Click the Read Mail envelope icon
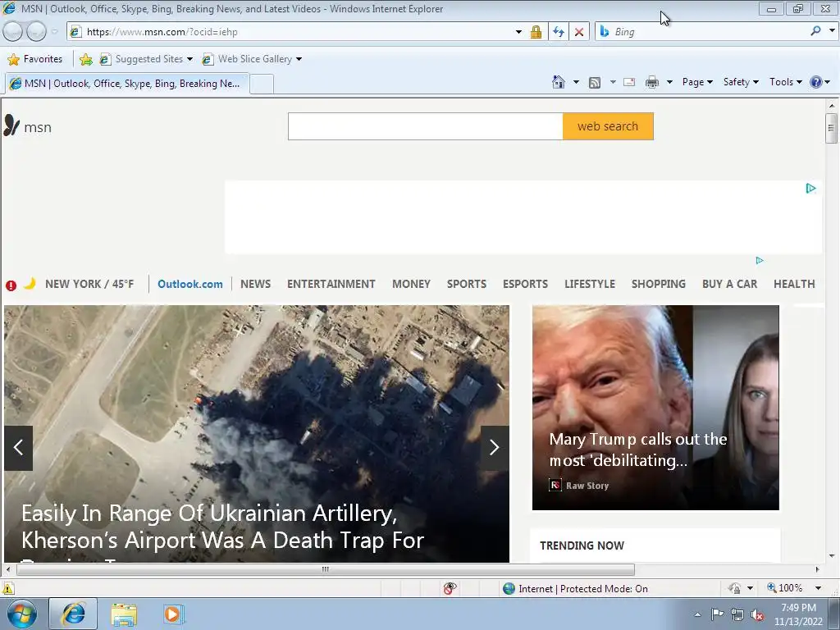 pyautogui.click(x=629, y=82)
